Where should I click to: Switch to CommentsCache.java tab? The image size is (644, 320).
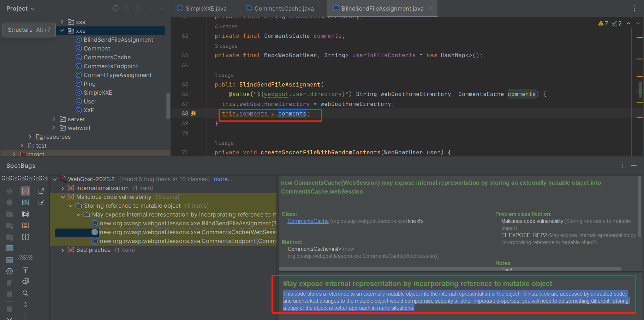(x=280, y=8)
